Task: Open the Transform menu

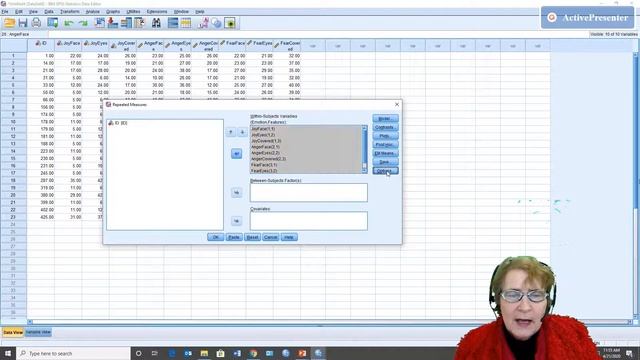Action: (x=70, y=11)
